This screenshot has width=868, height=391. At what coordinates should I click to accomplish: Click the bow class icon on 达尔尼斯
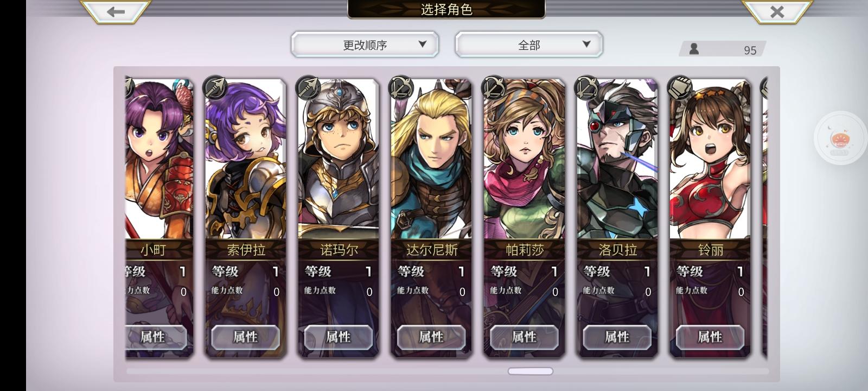click(x=401, y=87)
